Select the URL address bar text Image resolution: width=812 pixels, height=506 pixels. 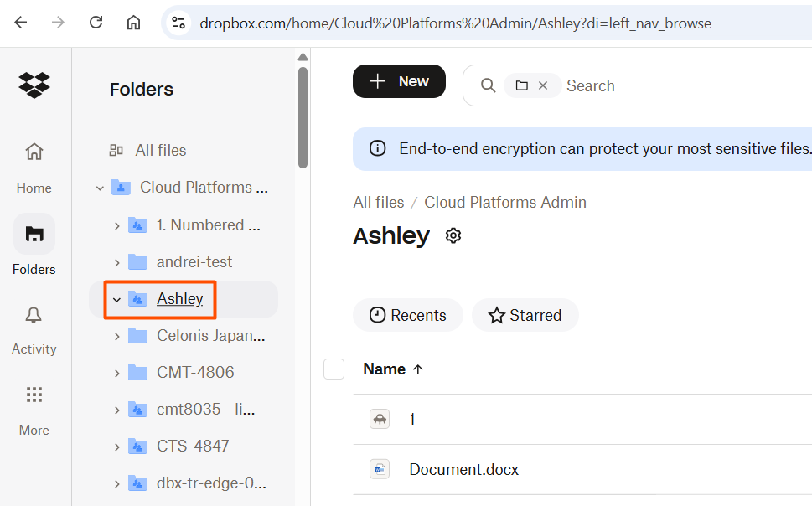[x=455, y=23]
